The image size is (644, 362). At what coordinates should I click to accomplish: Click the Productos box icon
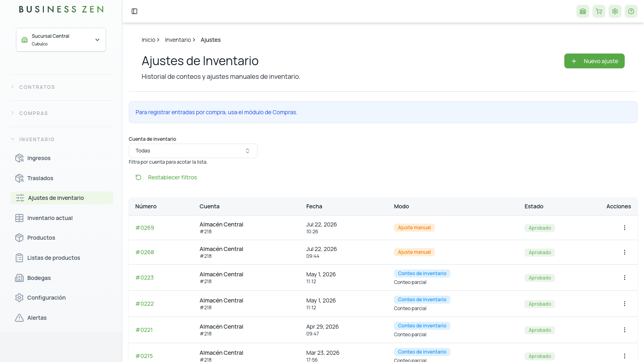19,238
